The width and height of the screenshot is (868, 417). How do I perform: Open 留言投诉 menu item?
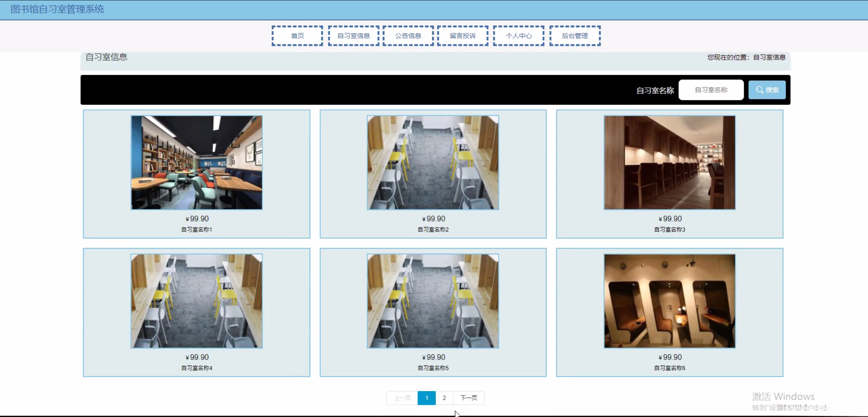pos(463,36)
